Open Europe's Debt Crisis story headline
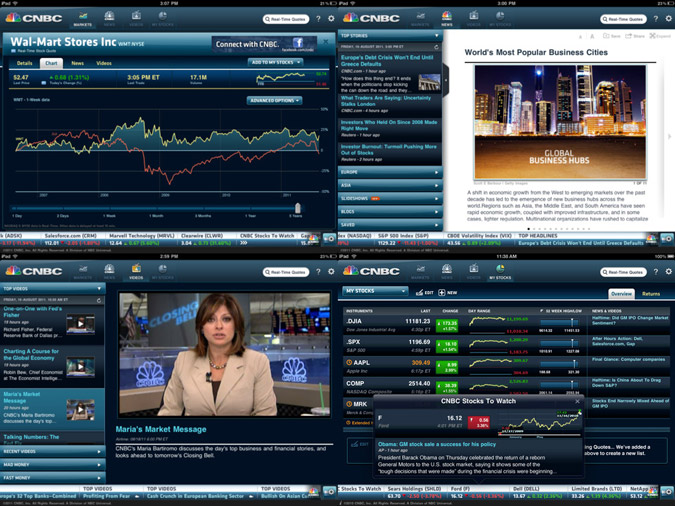The width and height of the screenshot is (675, 506). (387, 60)
